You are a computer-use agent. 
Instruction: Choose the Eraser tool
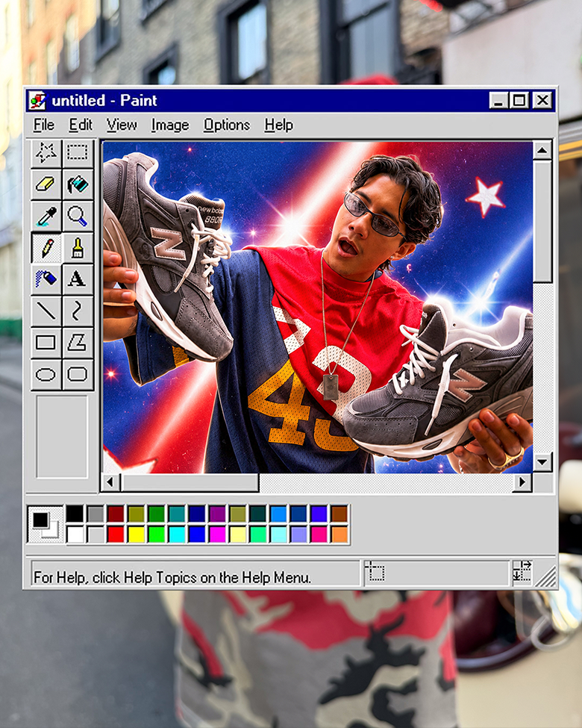click(46, 184)
